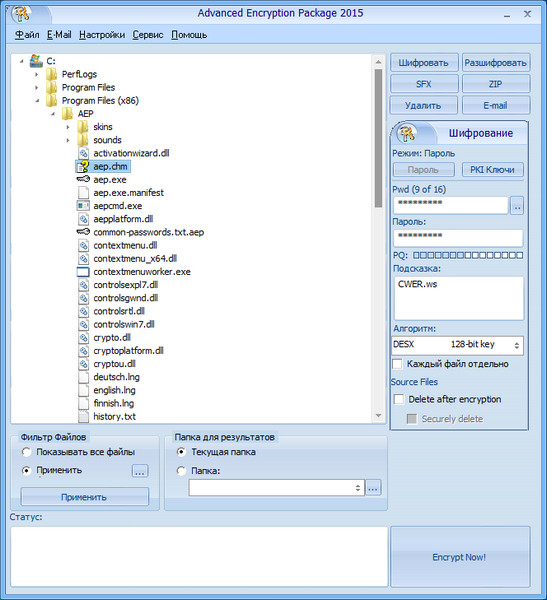Click the aep.exe key icon
This screenshot has width=547, height=600.
tap(83, 179)
